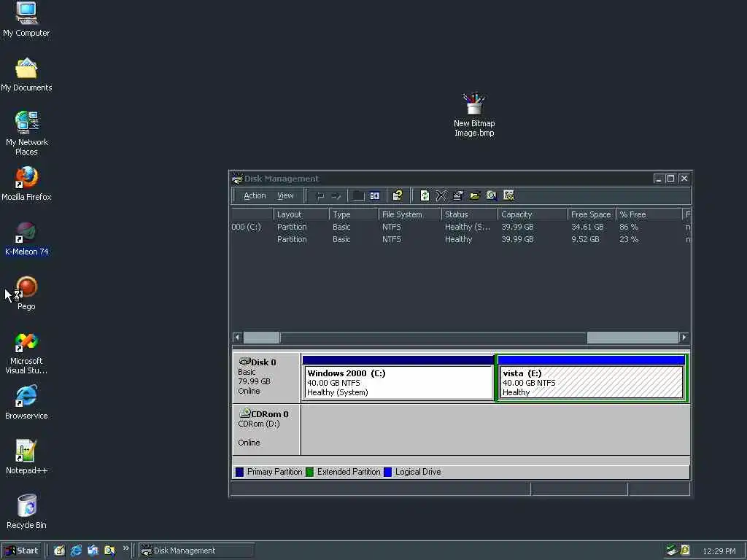
Task: Click the Properties toolbar icon
Action: tap(458, 195)
